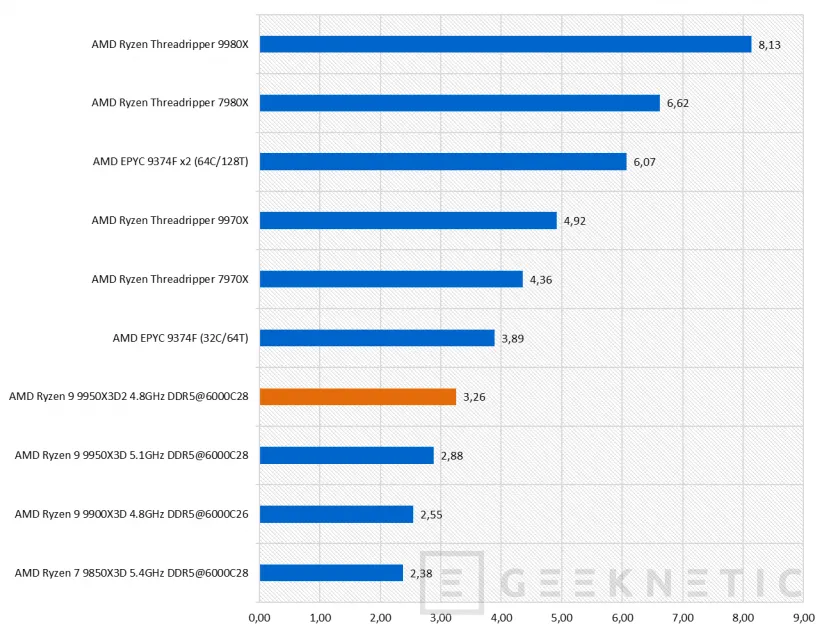Image resolution: width=829 pixels, height=633 pixels.
Task: Select label 'AMD Ryzen 9 9950X3D 5.1GHz DDR5@6000C28'
Action: coord(131,455)
